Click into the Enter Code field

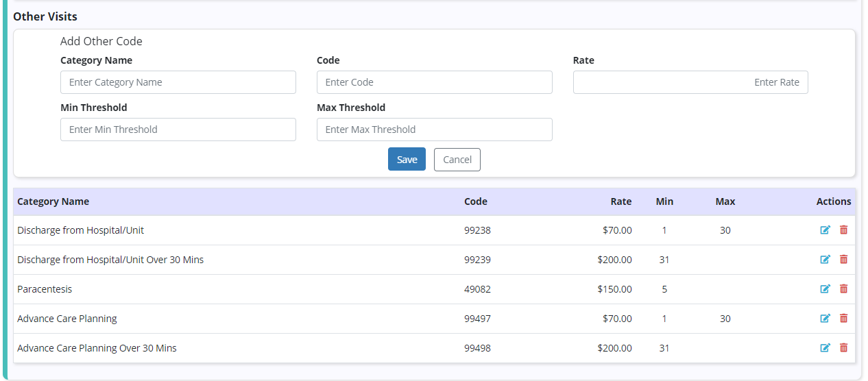click(434, 82)
